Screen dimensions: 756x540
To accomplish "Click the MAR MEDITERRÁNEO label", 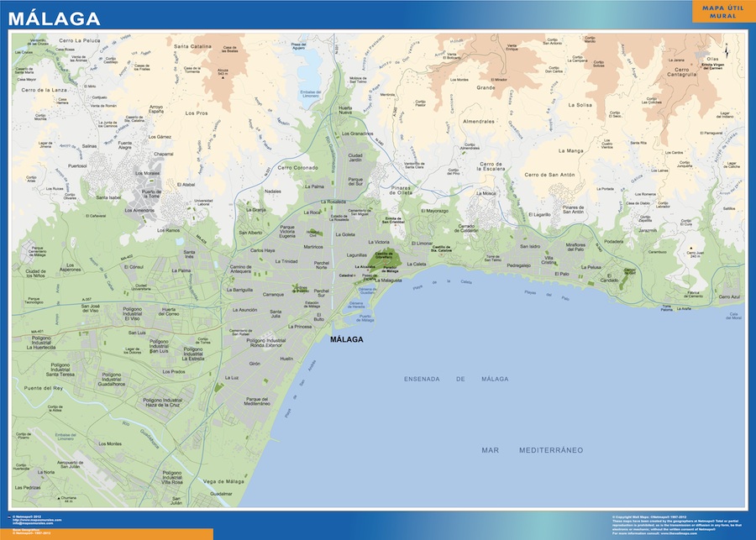I will (x=533, y=450).
